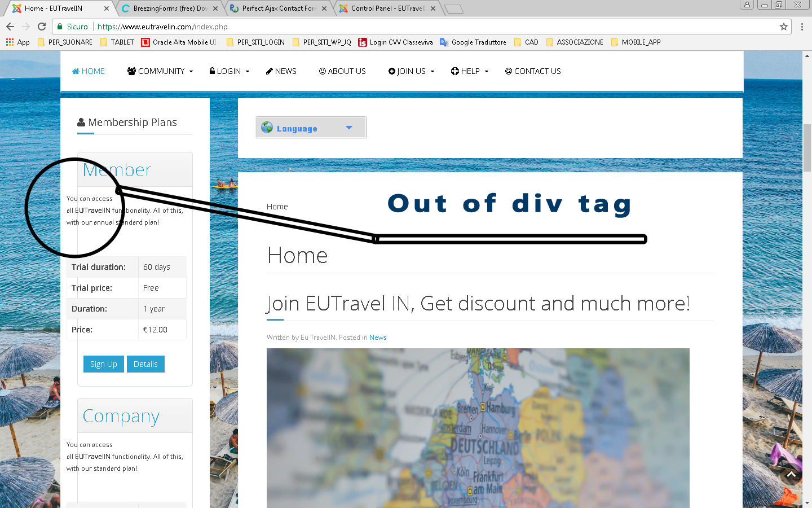This screenshot has width=812, height=508.
Task: Open the ASSOCIAZIONE bookmark folder
Action: pos(574,42)
